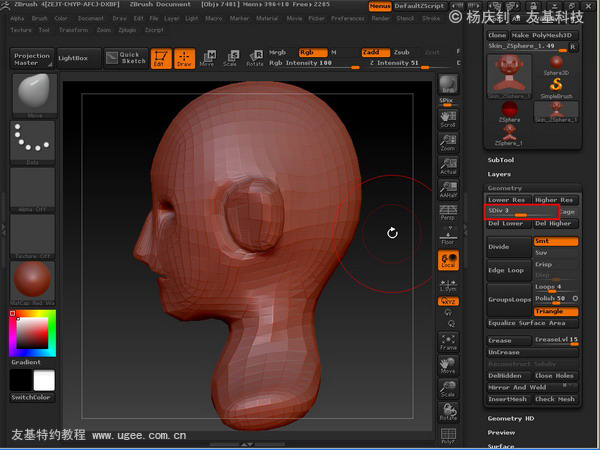Toggle the Smt smoothing option
The image size is (600, 450).
(x=556, y=241)
